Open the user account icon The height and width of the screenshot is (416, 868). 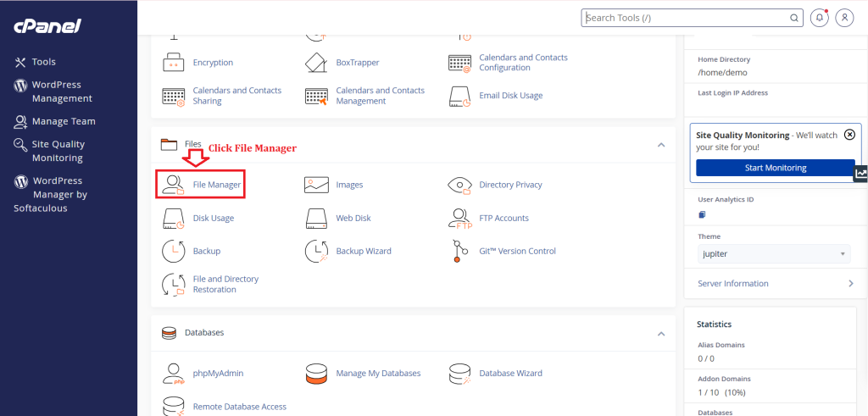point(845,18)
